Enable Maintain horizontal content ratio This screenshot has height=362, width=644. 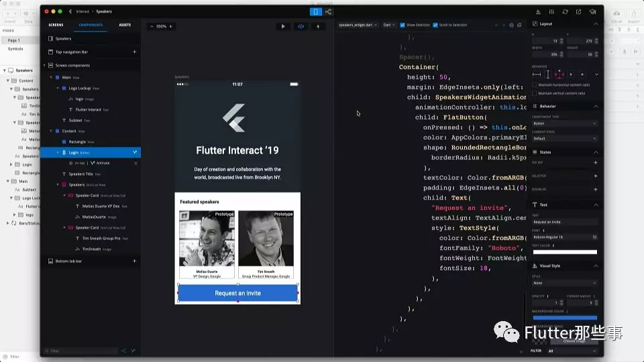[535, 85]
